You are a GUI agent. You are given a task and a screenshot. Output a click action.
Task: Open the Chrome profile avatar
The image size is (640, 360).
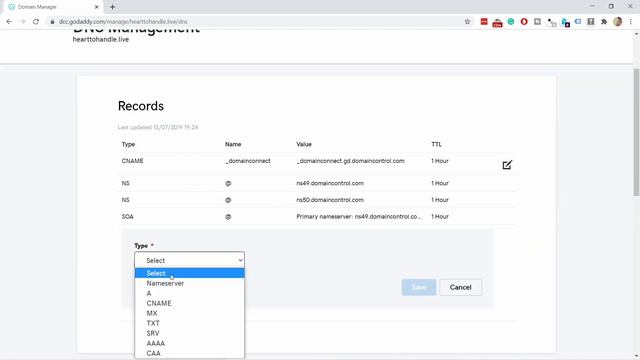[618, 22]
